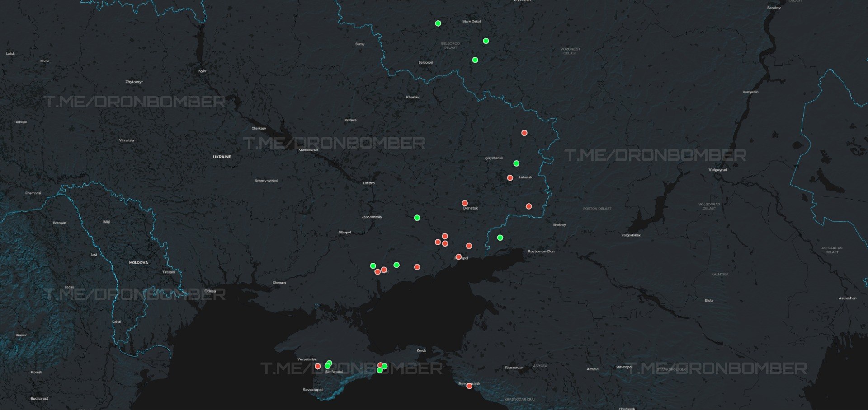Select the ASTRAKHAN OBLAST region label
Image resolution: width=868 pixels, height=410 pixels.
(832, 250)
